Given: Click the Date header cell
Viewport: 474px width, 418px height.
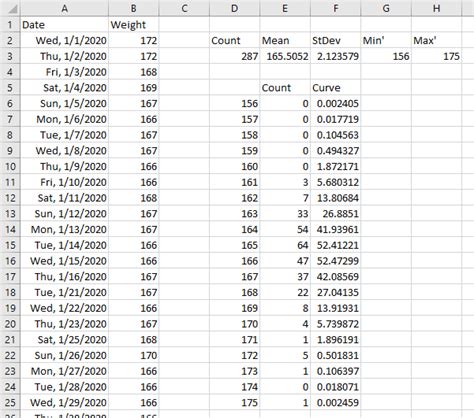Looking at the screenshot, I should (x=64, y=24).
